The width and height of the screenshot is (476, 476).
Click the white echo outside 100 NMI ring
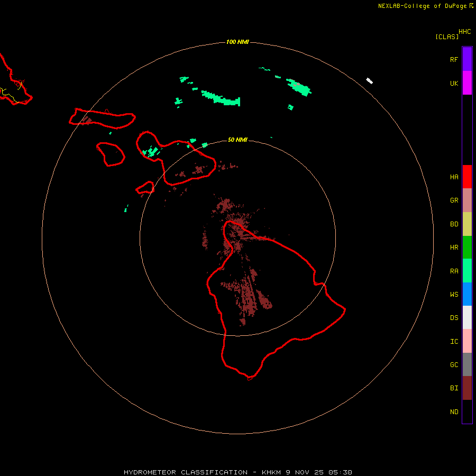point(370,81)
